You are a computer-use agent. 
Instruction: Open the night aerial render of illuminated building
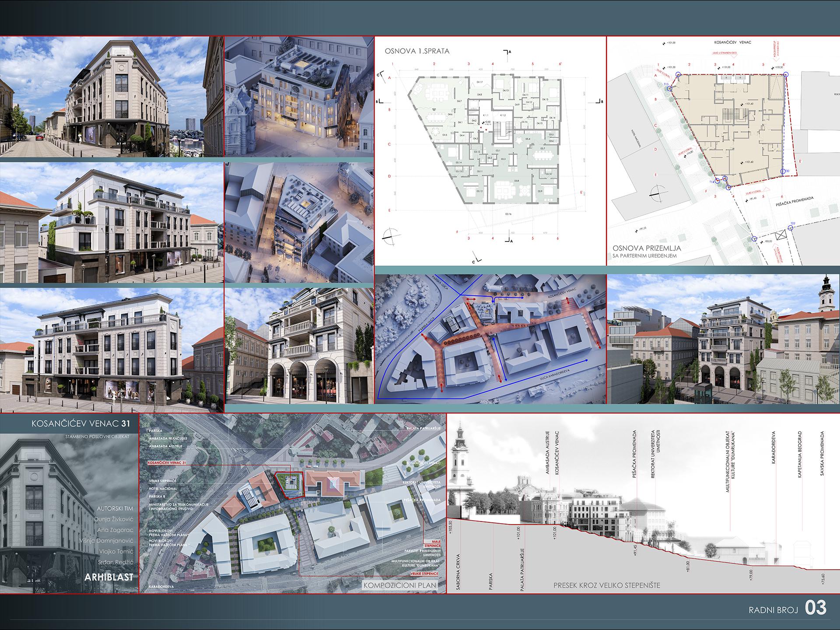299,97
